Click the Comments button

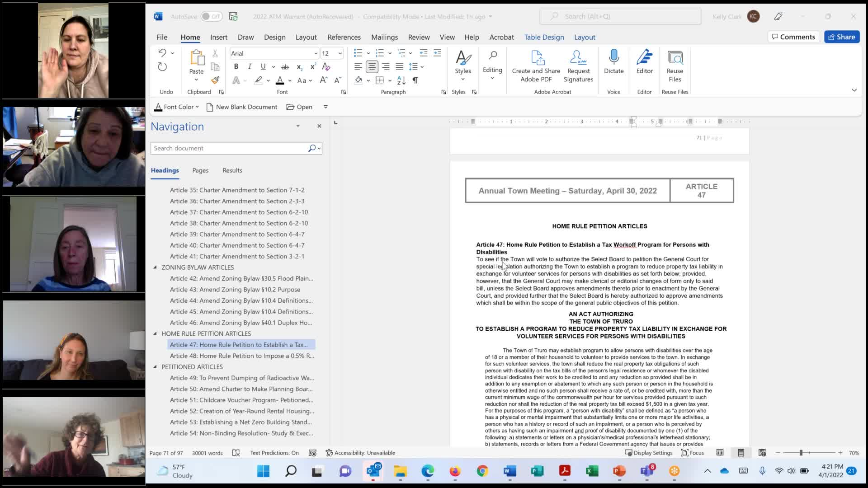[793, 37]
